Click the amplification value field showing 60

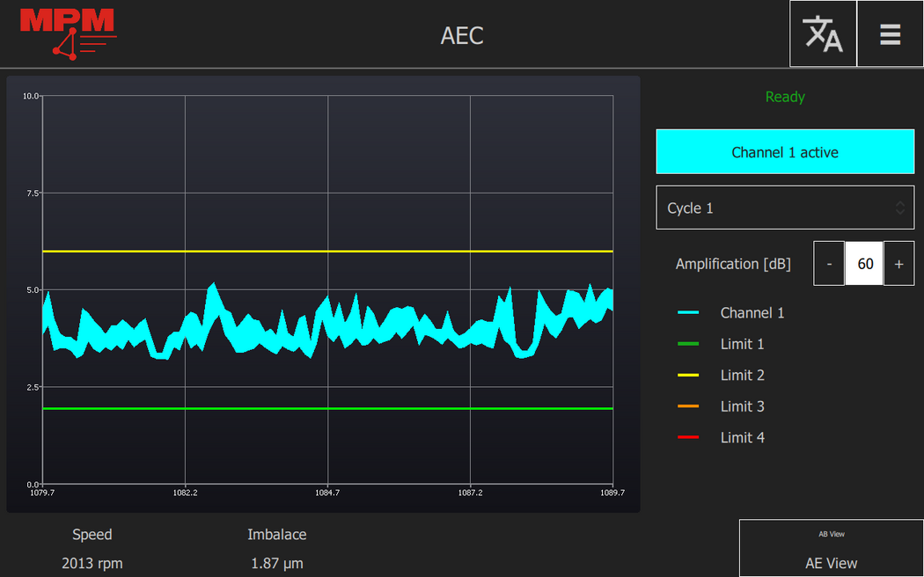click(864, 264)
